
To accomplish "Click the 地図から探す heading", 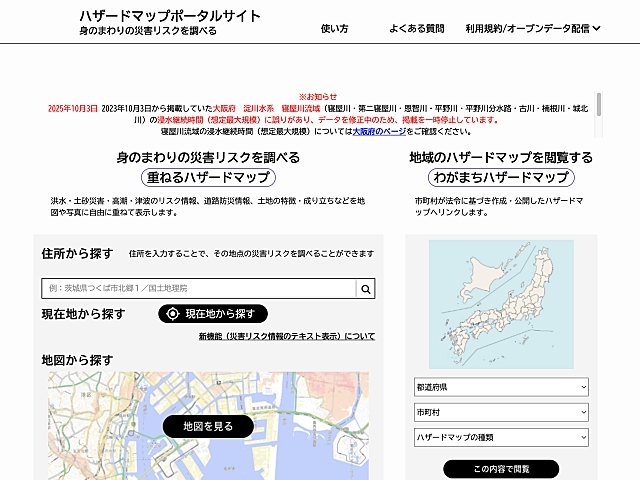I will [x=77, y=360].
